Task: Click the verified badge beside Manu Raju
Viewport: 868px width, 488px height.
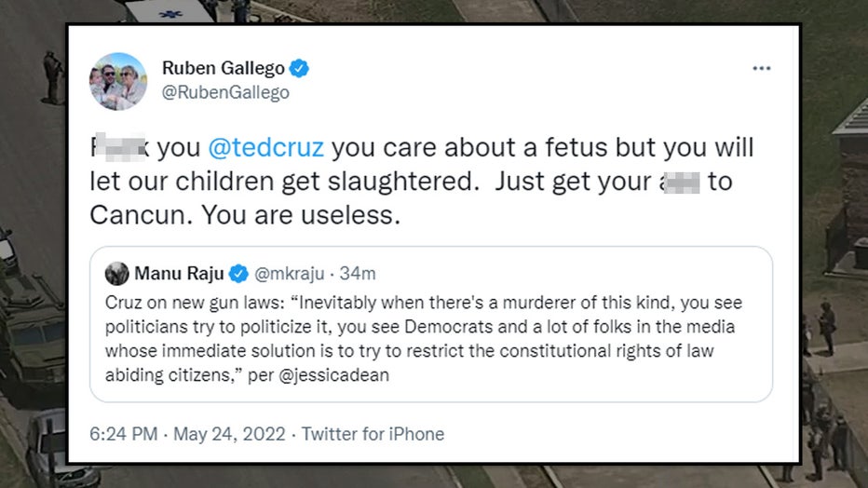Action: 238,273
